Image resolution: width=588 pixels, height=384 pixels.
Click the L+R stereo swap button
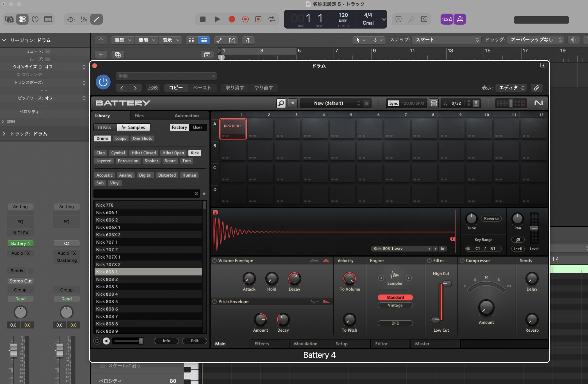click(518, 249)
